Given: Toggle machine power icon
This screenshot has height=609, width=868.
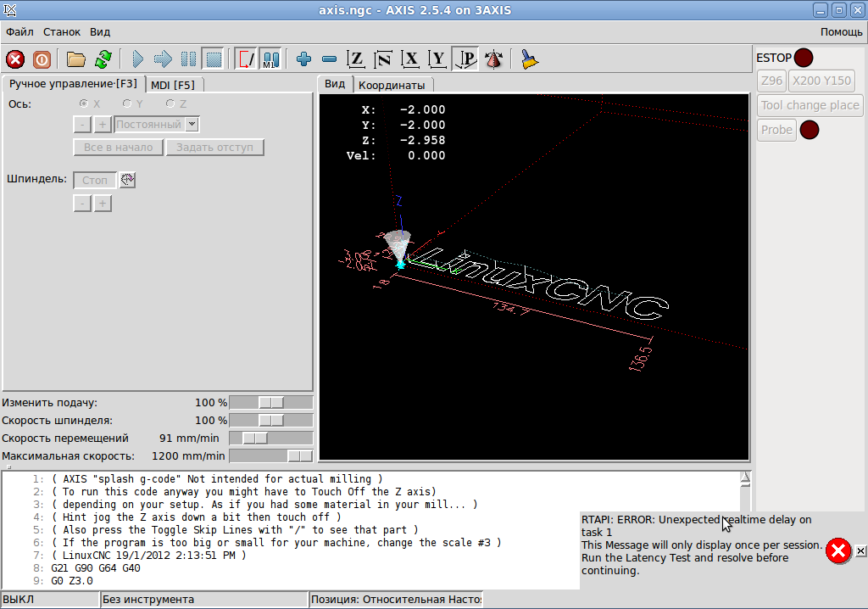Looking at the screenshot, I should [x=42, y=59].
